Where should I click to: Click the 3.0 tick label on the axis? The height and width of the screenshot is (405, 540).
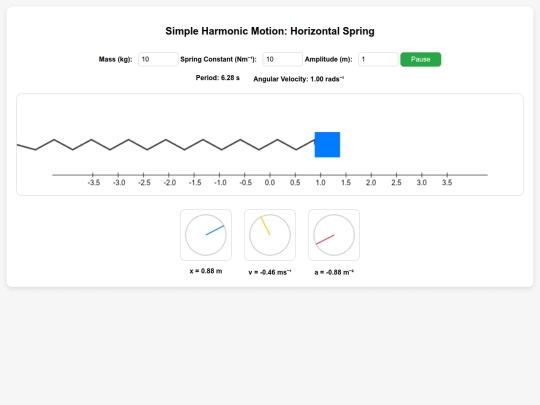click(x=422, y=183)
